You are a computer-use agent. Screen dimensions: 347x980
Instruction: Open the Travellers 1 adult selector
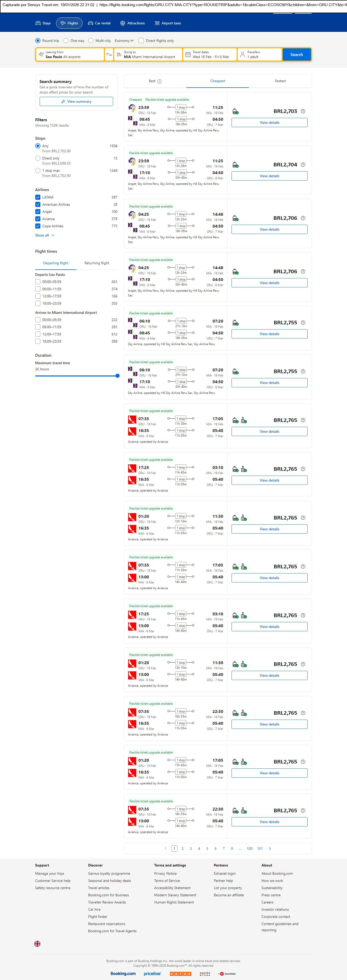tap(259, 54)
